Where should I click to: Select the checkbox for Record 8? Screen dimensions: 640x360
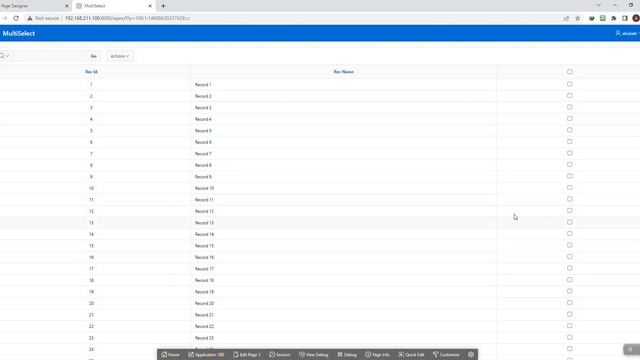(x=569, y=164)
